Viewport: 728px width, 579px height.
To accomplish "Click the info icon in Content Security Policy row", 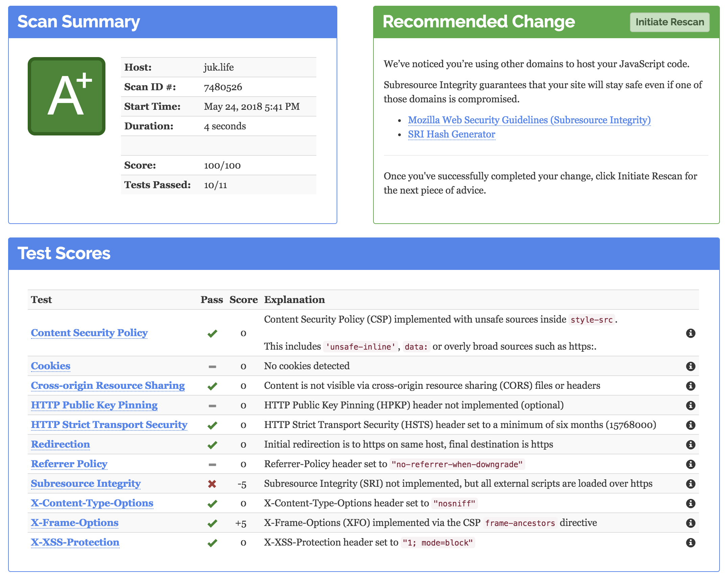I will coord(690,333).
